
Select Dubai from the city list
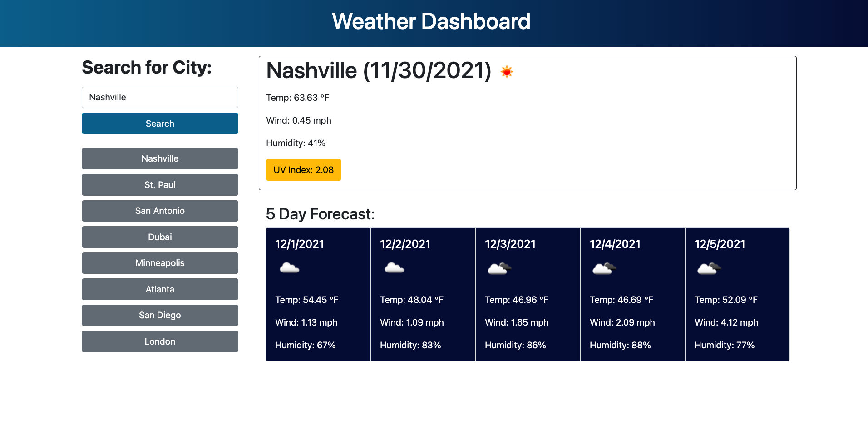[x=160, y=237]
